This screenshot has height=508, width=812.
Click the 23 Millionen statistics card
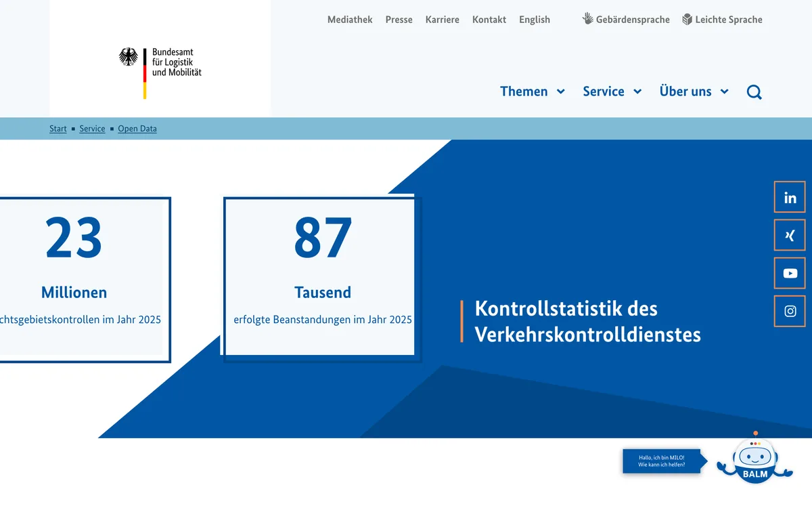point(85,279)
